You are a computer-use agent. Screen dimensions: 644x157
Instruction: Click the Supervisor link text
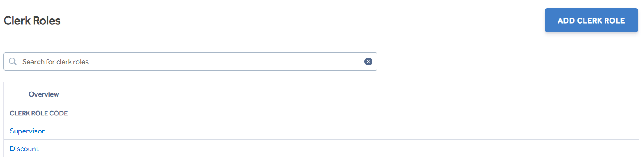pyautogui.click(x=27, y=131)
